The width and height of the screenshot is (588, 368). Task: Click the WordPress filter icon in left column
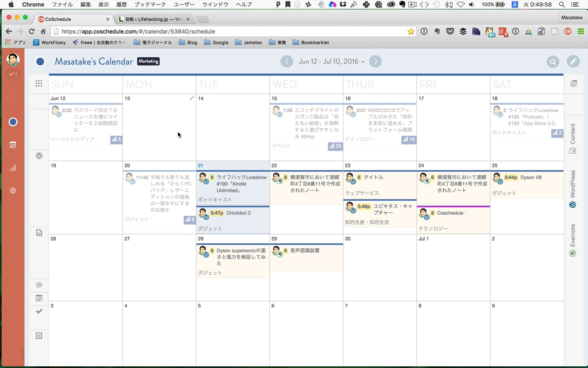pyautogui.click(x=39, y=156)
